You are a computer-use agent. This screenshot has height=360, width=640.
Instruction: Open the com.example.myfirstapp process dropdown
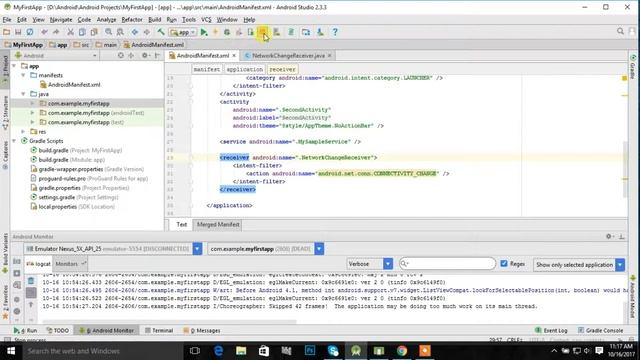click(319, 249)
